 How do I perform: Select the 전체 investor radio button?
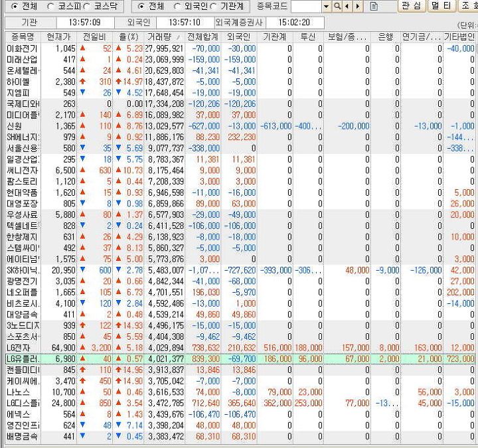pos(141,6)
